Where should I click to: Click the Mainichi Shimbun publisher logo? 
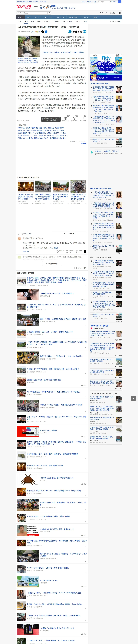[x=77, y=32]
